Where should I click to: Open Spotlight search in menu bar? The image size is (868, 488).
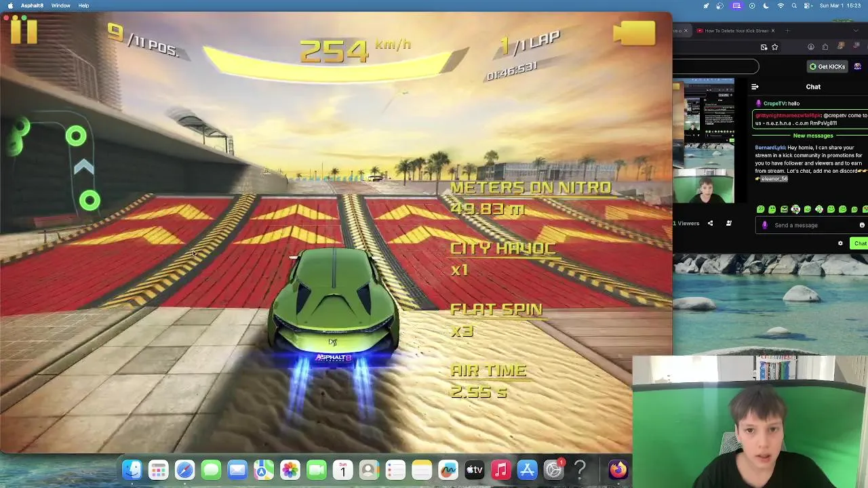click(x=794, y=5)
